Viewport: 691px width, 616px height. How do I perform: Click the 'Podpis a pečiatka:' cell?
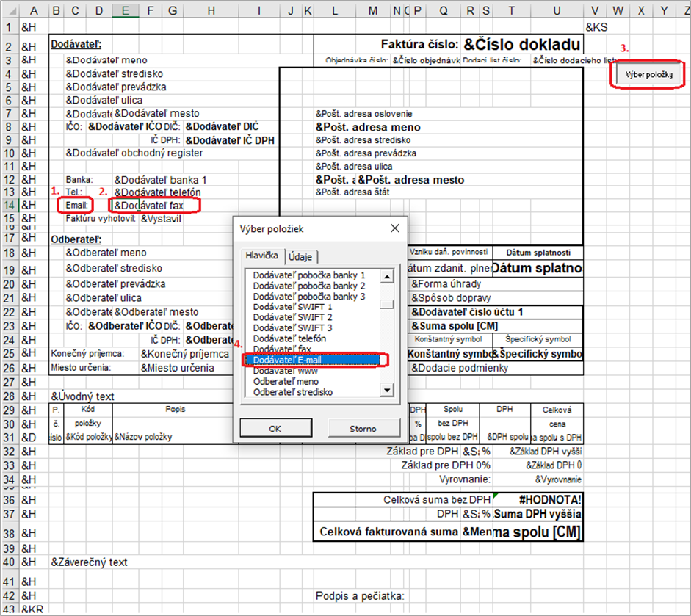pyautogui.click(x=360, y=596)
